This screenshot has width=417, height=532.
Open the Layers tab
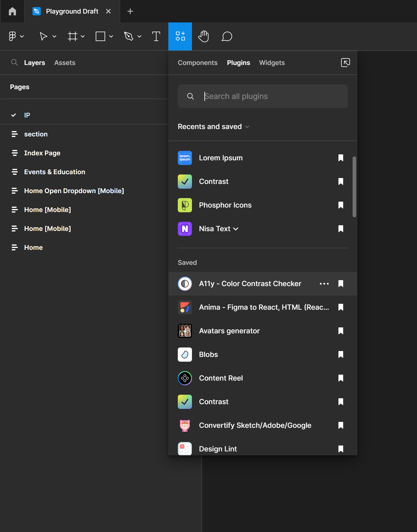click(x=35, y=63)
